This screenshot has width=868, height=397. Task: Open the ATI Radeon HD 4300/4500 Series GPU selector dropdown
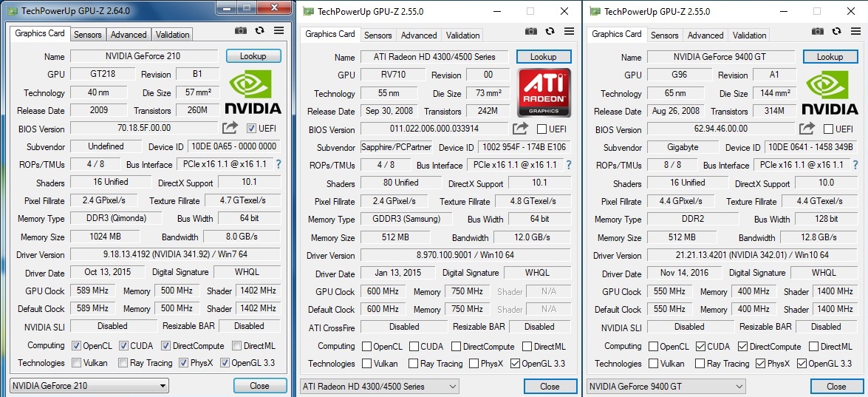(x=379, y=386)
